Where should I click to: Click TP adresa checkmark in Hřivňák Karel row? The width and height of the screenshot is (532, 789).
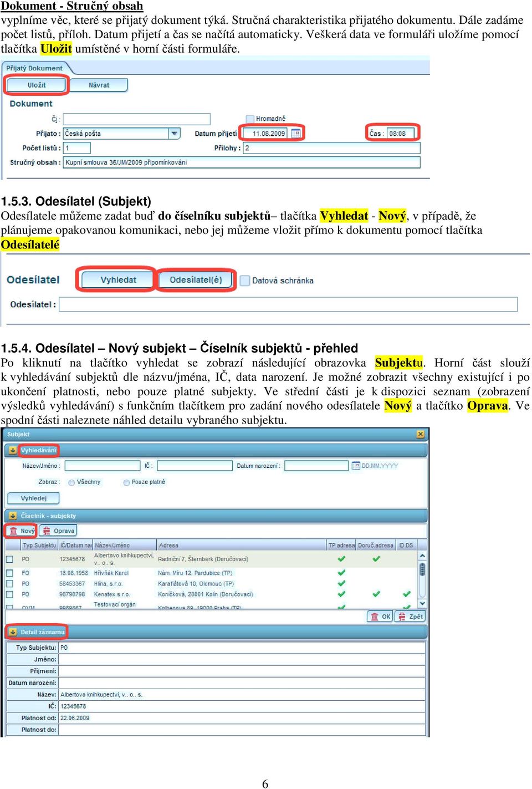341,573
